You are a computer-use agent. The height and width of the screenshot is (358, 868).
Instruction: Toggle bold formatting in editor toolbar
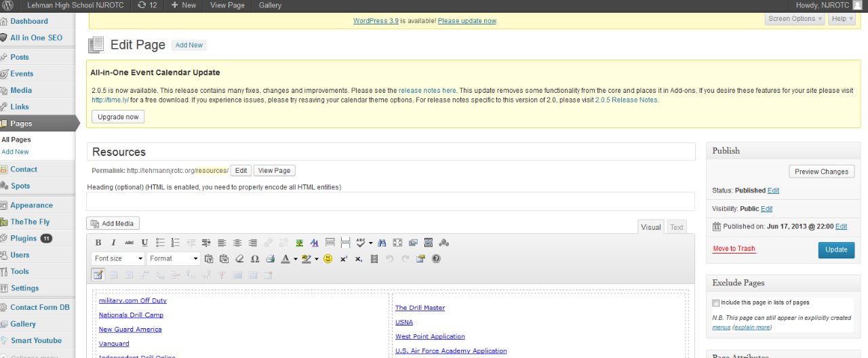[98, 243]
